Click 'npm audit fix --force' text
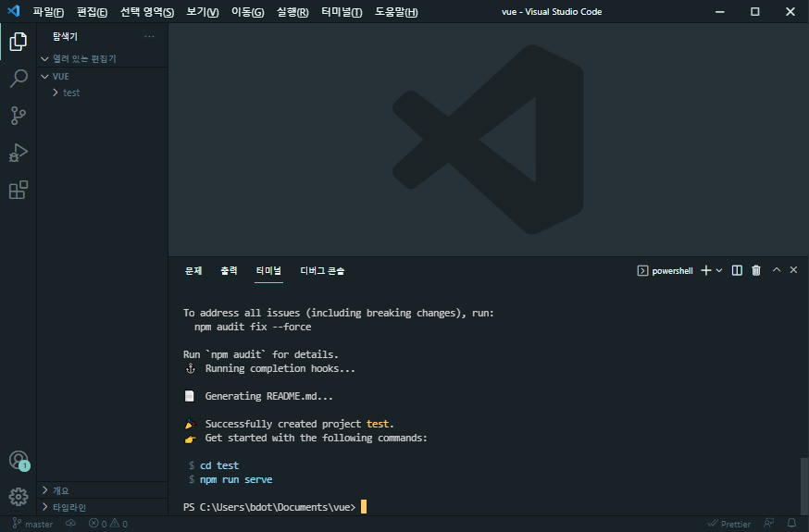Viewport: 809px width, 532px height. click(253, 327)
